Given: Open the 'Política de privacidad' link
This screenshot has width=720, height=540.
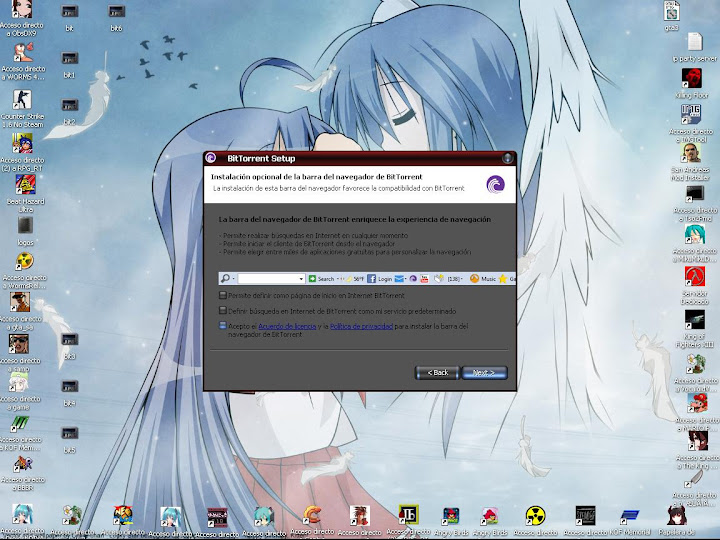Looking at the screenshot, I should tap(361, 326).
